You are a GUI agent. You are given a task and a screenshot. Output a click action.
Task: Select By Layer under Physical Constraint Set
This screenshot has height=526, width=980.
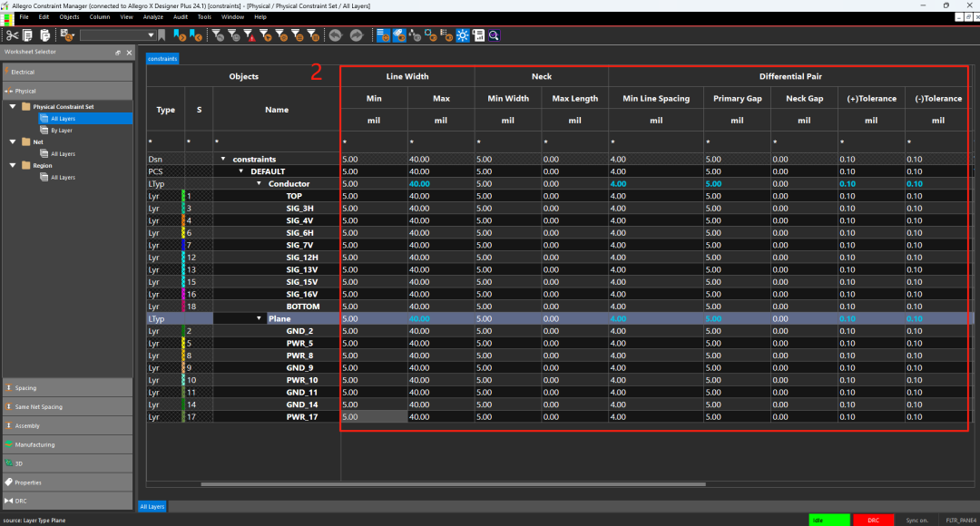click(x=62, y=131)
